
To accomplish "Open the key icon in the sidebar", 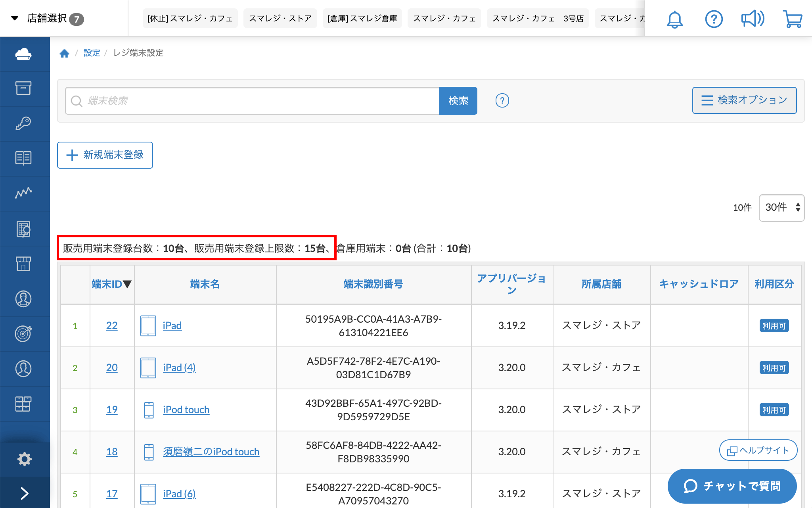I will pos(23,123).
